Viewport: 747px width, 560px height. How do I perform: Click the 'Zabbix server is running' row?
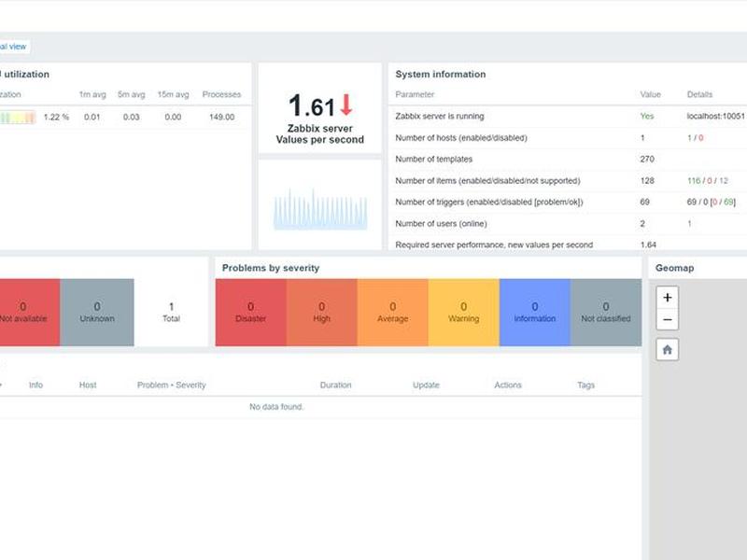(568, 116)
